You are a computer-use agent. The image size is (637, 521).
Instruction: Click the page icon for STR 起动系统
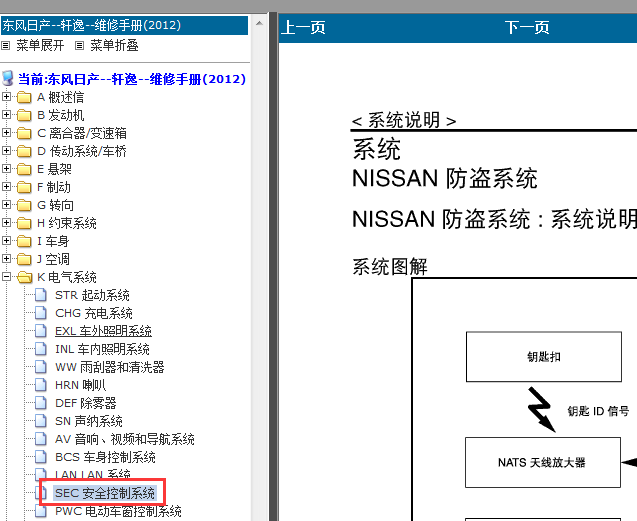coord(41,295)
